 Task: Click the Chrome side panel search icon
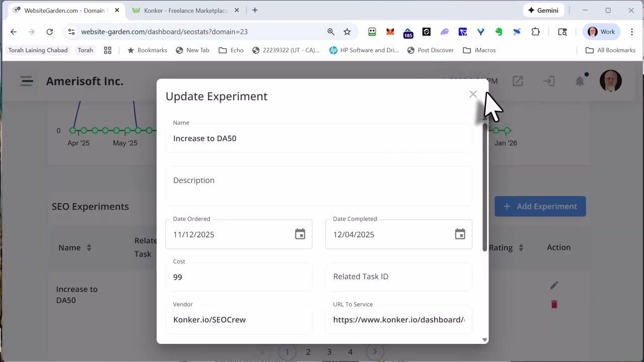click(562, 32)
